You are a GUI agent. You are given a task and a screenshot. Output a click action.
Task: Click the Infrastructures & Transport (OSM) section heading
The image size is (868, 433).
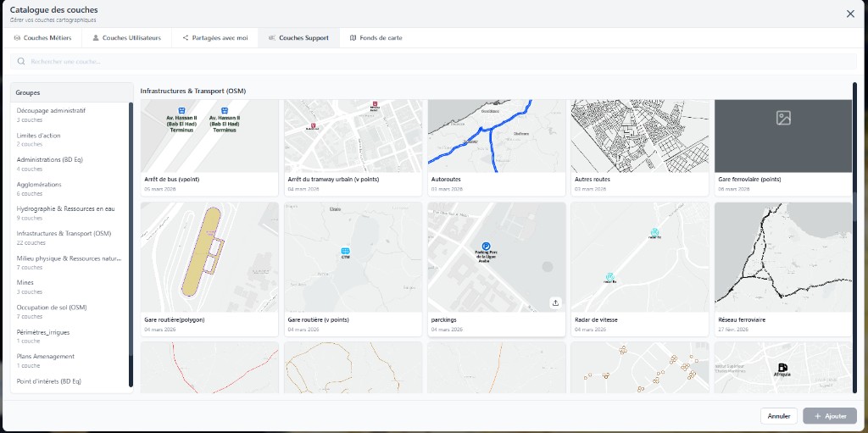[x=193, y=91]
